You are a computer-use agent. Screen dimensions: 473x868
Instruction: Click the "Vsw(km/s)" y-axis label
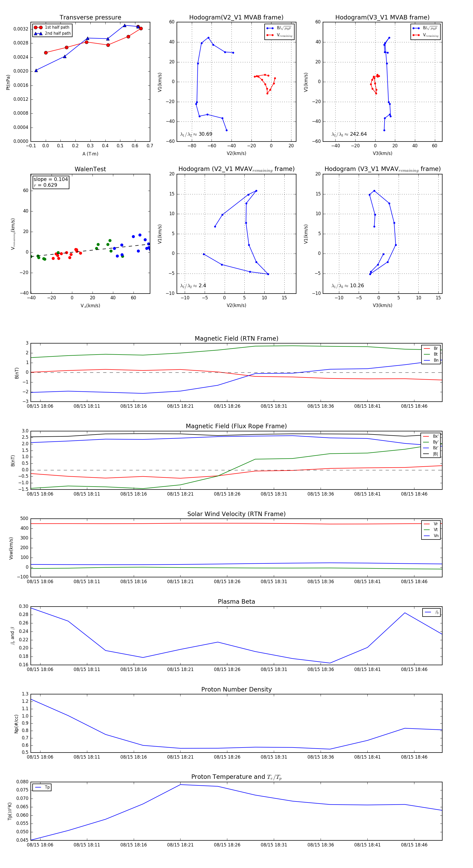[11, 548]
